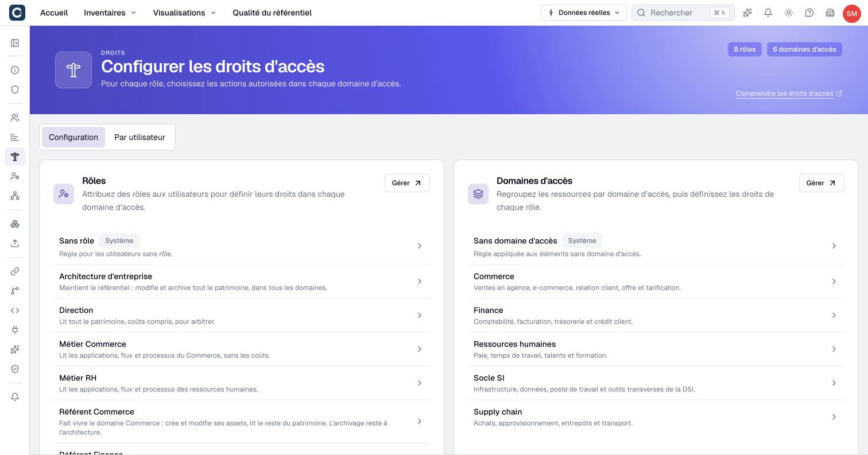Open the sparkles AI icon in sidebar
Image resolution: width=868 pixels, height=455 pixels.
click(15, 349)
